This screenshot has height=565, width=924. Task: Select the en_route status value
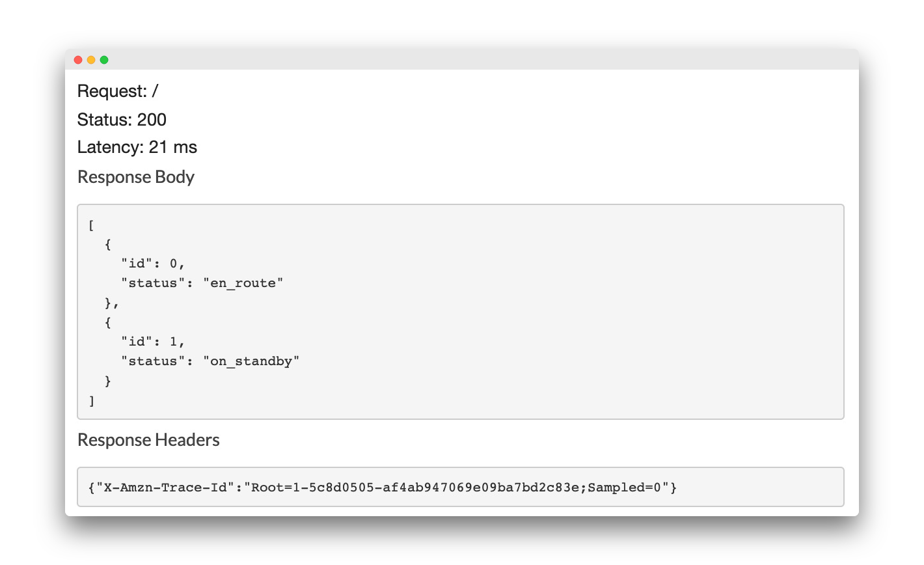[243, 282]
